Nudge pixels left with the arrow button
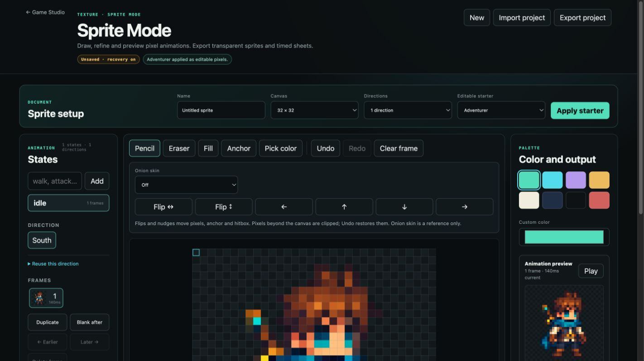 (284, 207)
